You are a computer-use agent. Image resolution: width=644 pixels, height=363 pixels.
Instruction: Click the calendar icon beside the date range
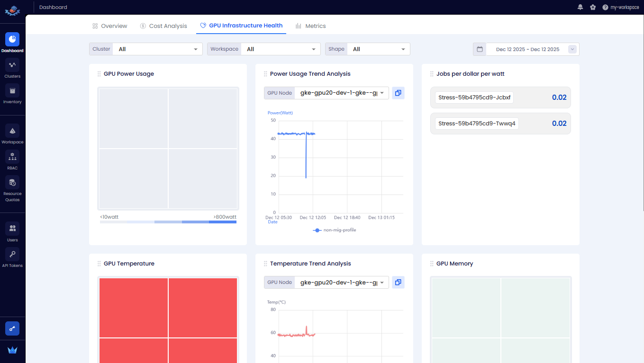479,49
